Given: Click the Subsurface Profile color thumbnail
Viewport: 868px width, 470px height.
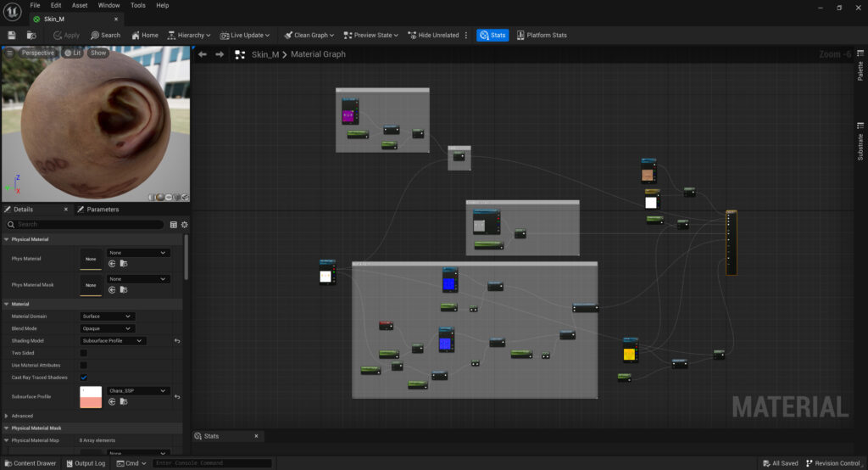Looking at the screenshot, I should click(91, 397).
